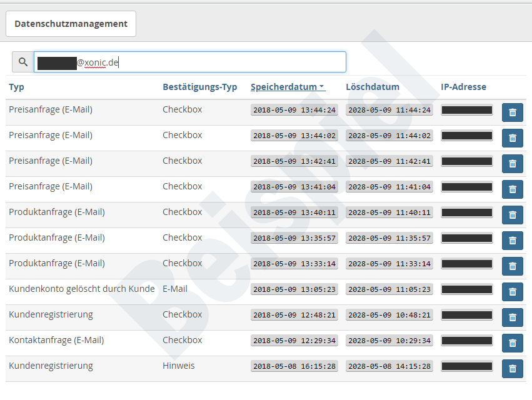Screen dimensions: 532x400
Task: Focus the email search field
Action: [x=190, y=62]
